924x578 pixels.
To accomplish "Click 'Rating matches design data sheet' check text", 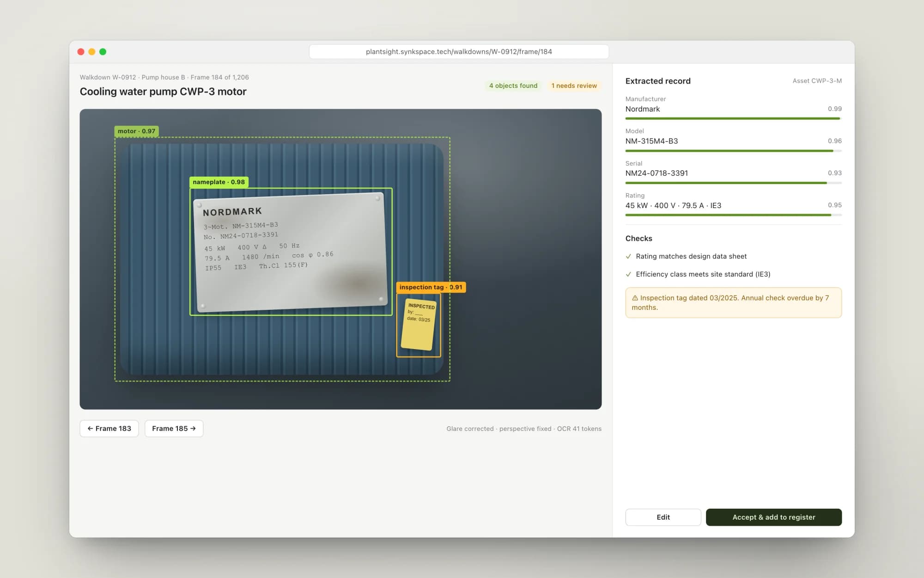I will (691, 256).
